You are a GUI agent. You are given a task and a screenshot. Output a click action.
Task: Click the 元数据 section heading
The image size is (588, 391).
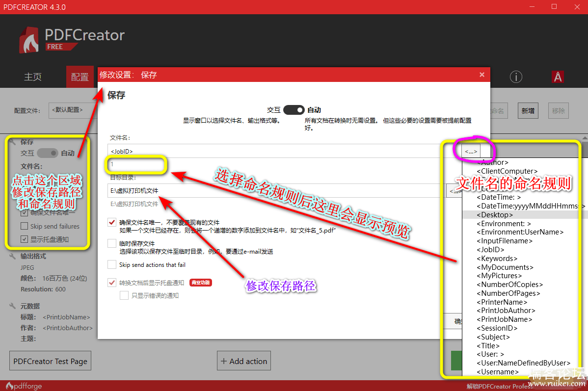click(30, 306)
